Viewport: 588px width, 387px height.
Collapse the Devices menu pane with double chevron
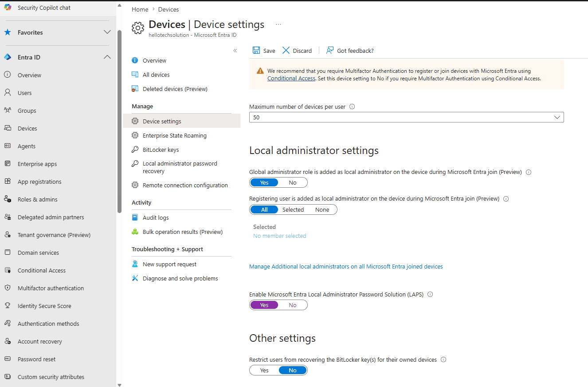point(235,51)
